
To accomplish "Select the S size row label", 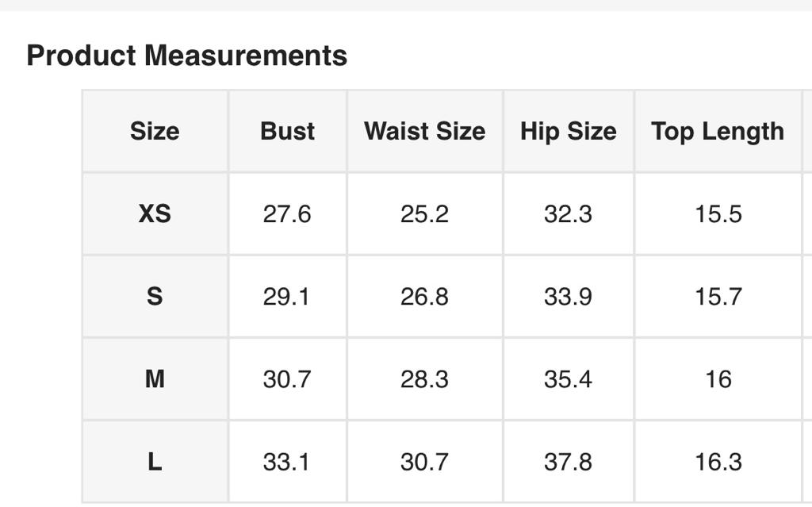I will tap(155, 296).
